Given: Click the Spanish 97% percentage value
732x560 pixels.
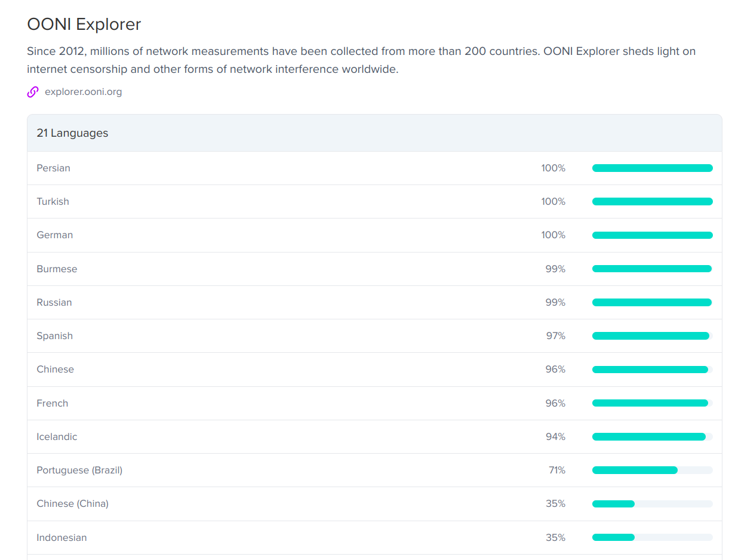Looking at the screenshot, I should (555, 336).
